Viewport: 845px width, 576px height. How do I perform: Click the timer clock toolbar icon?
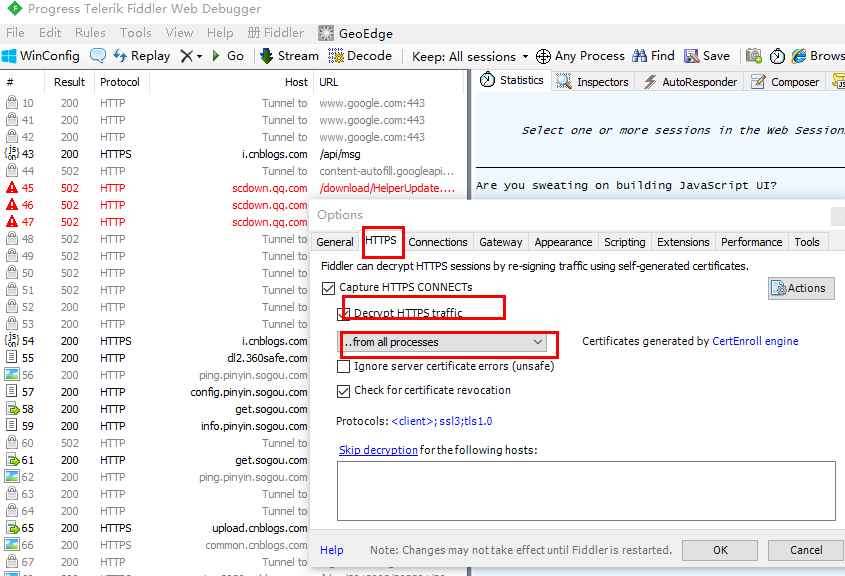pyautogui.click(x=777, y=56)
